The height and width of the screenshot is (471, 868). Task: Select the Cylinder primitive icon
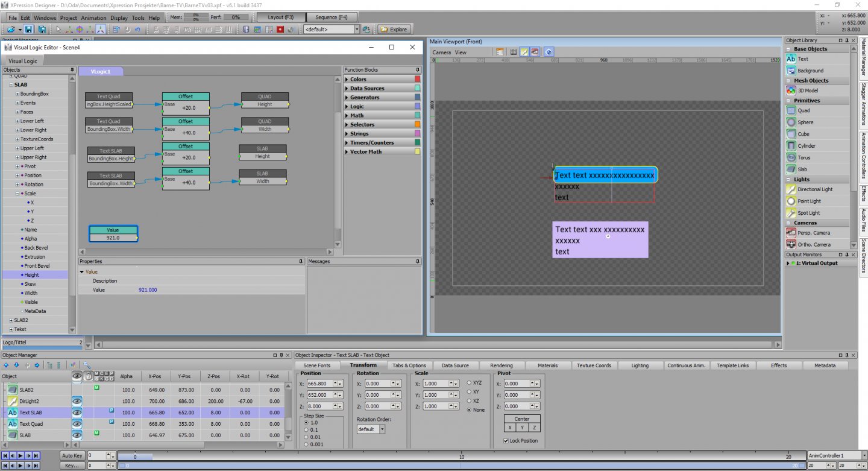[x=791, y=146]
